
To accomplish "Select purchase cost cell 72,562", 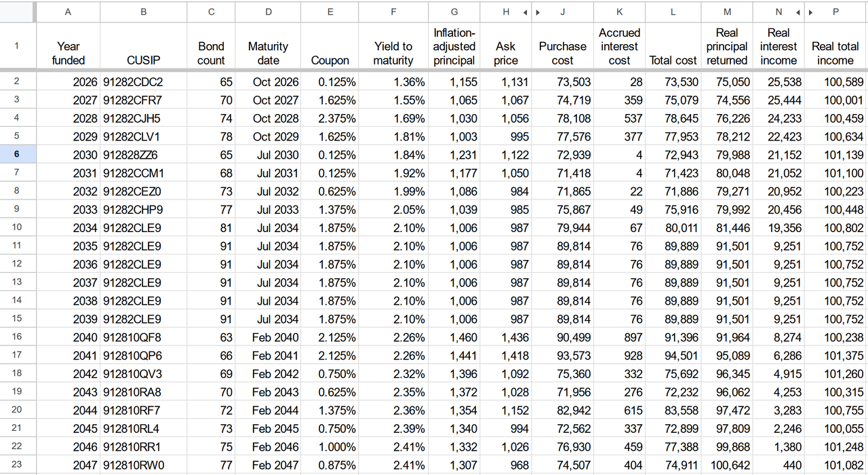I will pyautogui.click(x=563, y=430).
